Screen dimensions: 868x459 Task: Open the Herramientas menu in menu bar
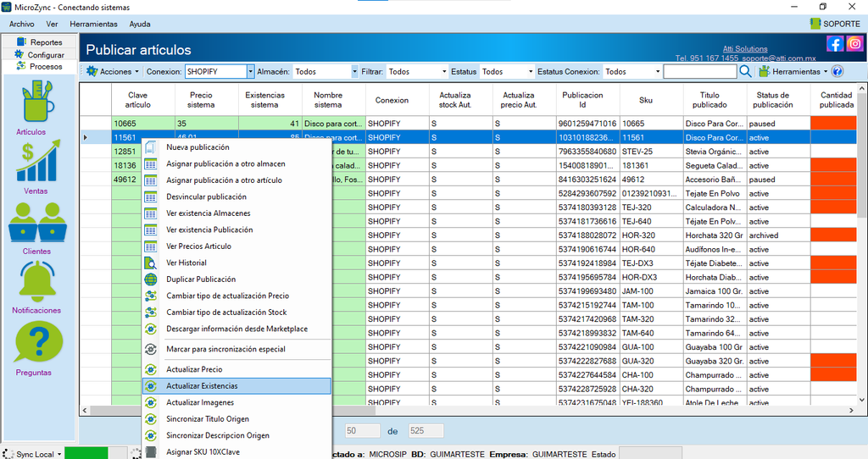click(x=93, y=24)
